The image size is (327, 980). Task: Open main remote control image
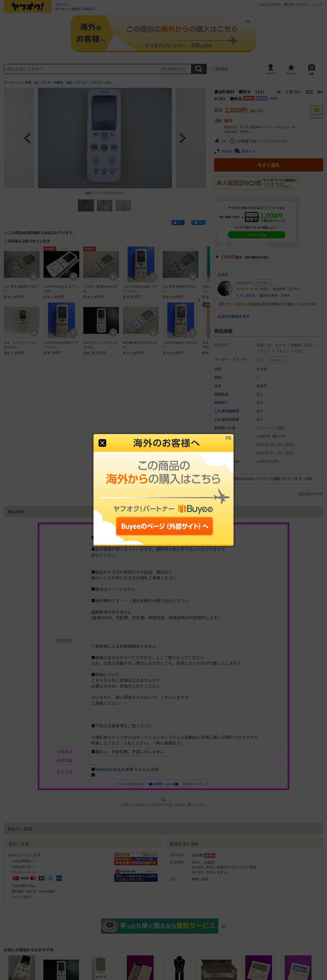(105, 138)
